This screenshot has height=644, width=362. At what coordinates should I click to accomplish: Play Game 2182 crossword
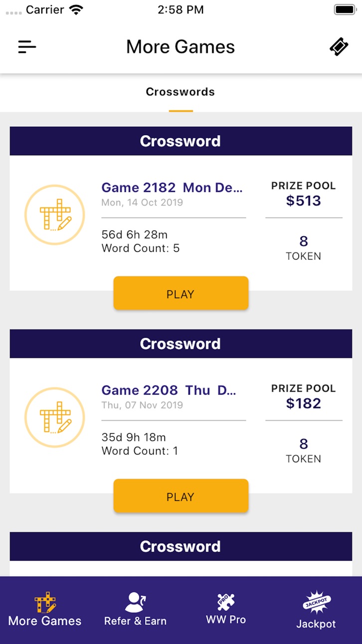point(181,294)
